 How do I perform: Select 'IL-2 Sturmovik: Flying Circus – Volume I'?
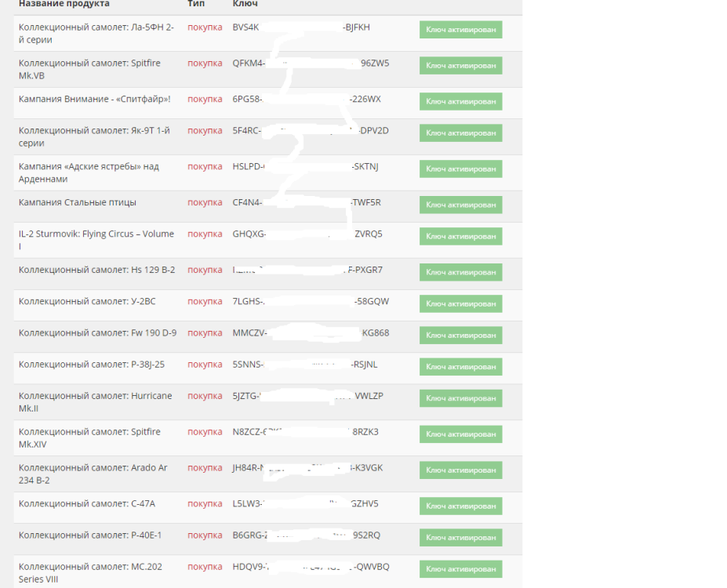coord(96,240)
